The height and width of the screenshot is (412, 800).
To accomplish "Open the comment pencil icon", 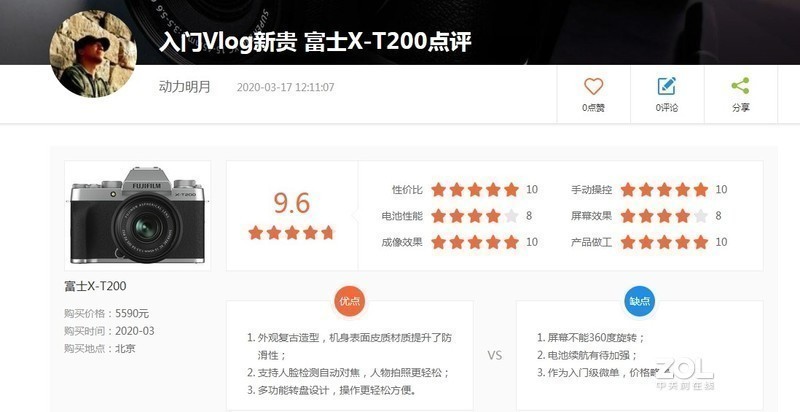I will coord(666,86).
